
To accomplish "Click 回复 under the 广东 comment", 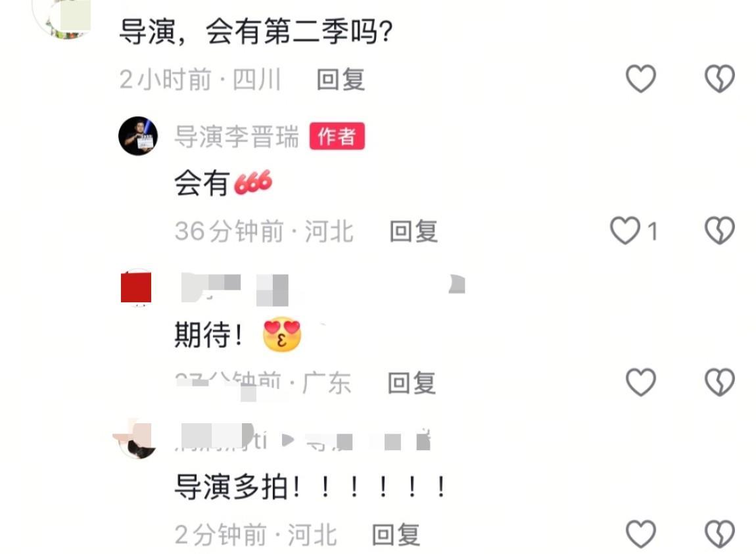I will (x=412, y=383).
